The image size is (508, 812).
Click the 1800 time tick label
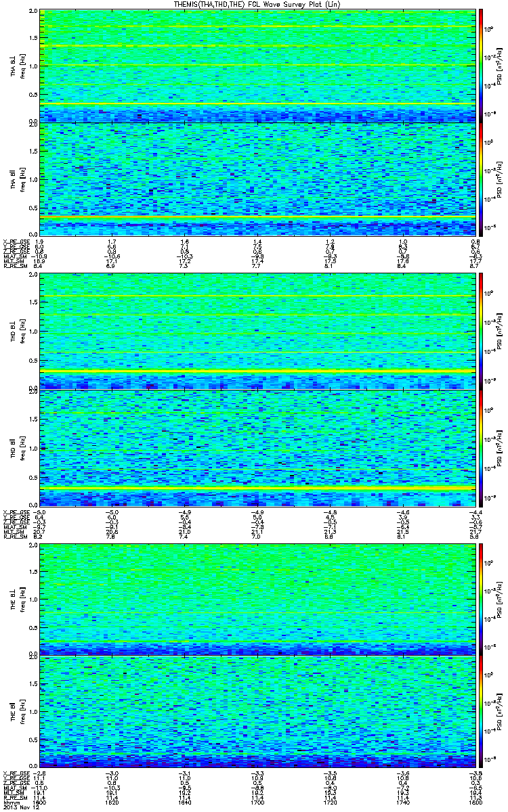pyautogui.click(x=475, y=802)
